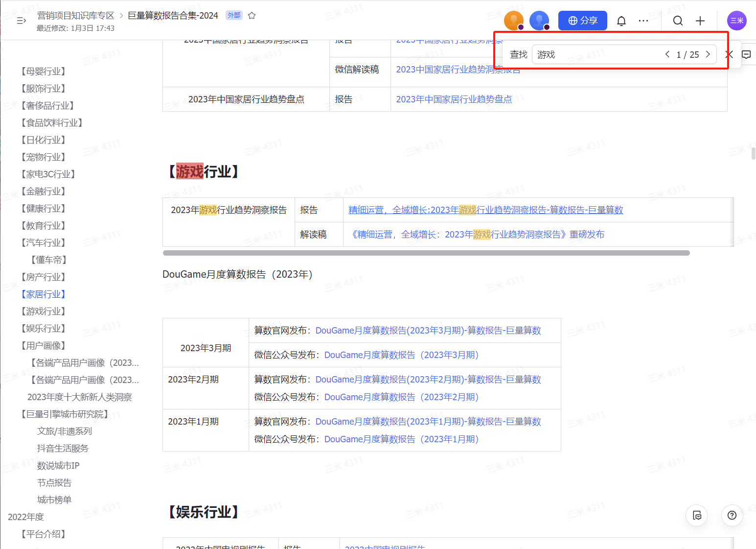
Task: Open DouGame 2023年1月期 微信公众号 link
Action: pos(402,439)
